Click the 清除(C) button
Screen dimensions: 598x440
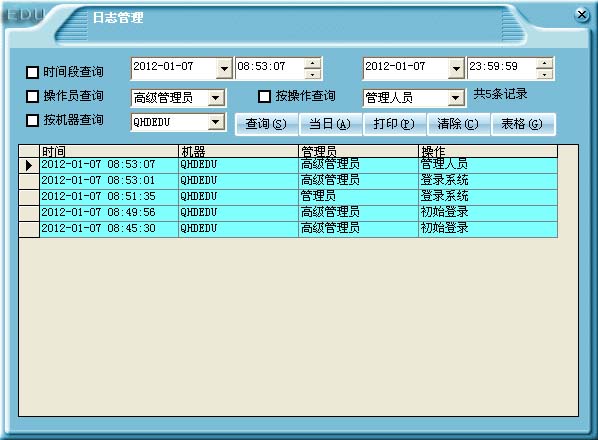pos(458,124)
